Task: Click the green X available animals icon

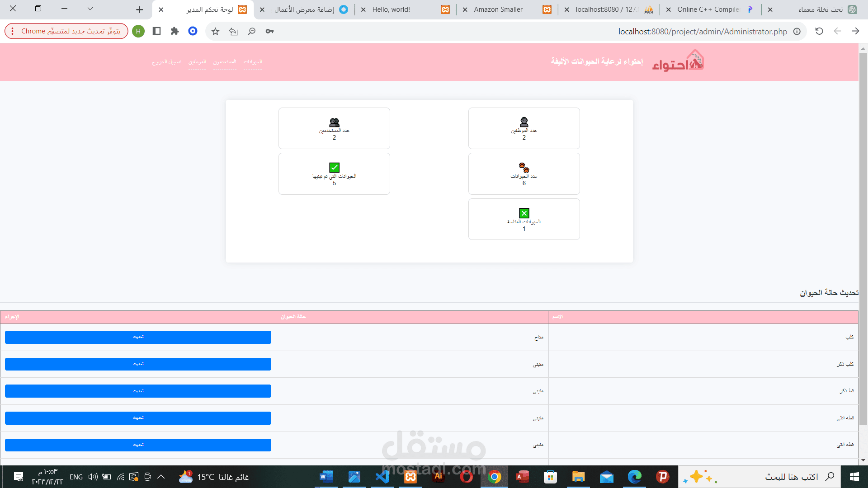Action: 524,213
